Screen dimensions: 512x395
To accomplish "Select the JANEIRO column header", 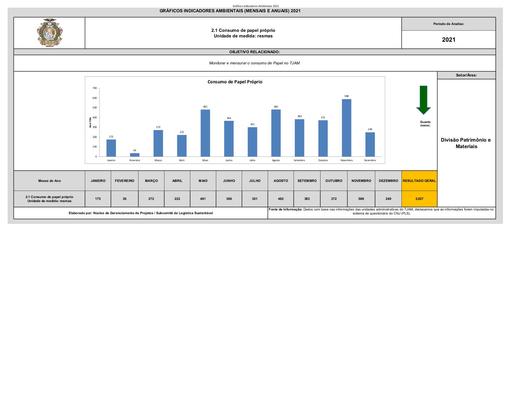I will [x=98, y=181].
